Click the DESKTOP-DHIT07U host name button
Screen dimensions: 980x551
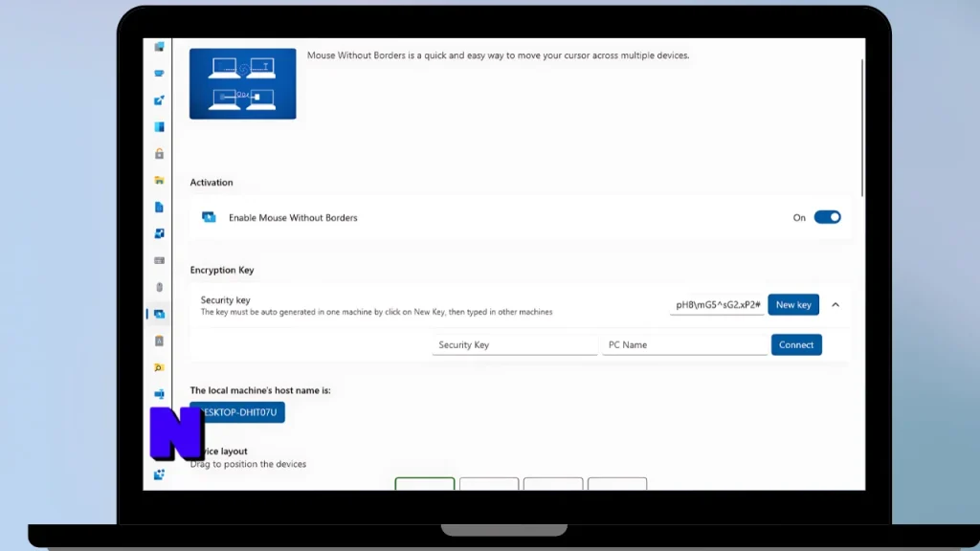click(237, 412)
